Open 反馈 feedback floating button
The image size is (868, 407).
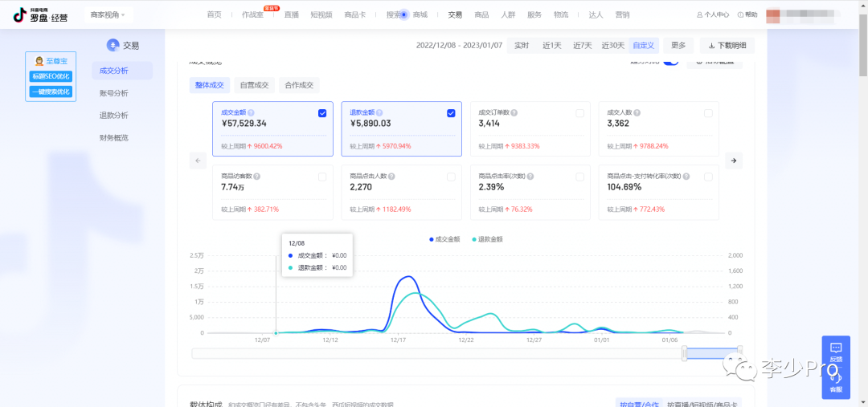pos(836,351)
